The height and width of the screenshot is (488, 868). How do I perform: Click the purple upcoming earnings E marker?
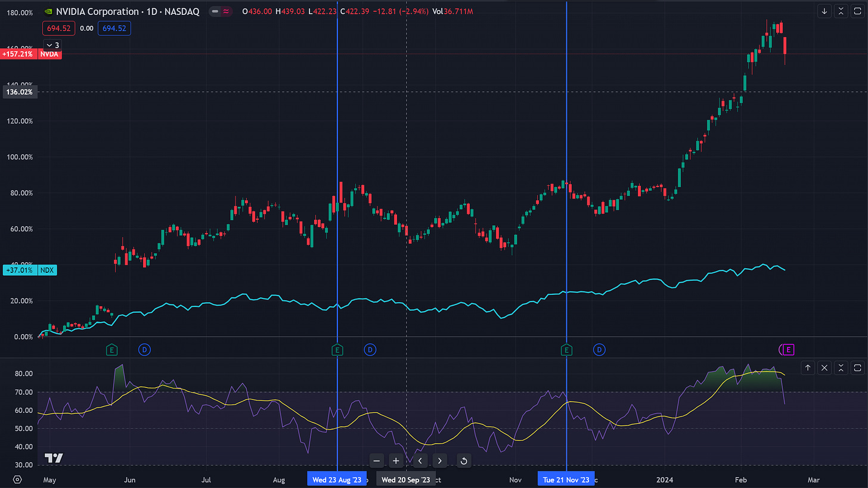tap(789, 350)
